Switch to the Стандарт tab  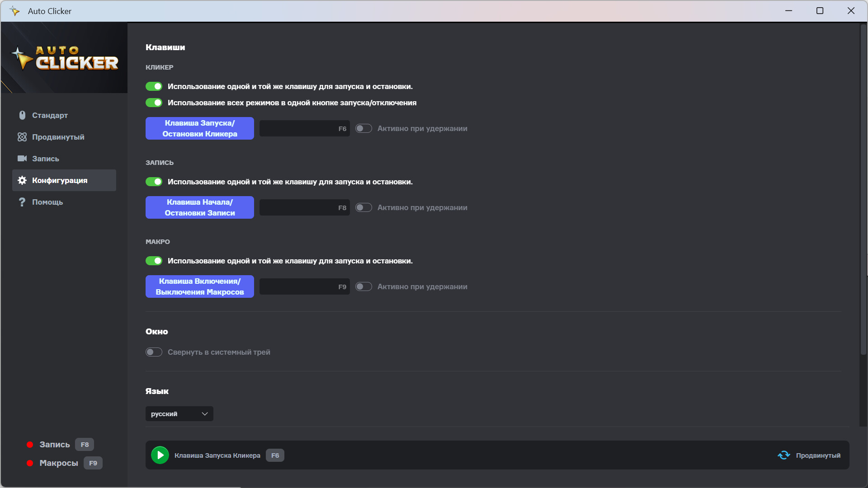[x=50, y=115]
